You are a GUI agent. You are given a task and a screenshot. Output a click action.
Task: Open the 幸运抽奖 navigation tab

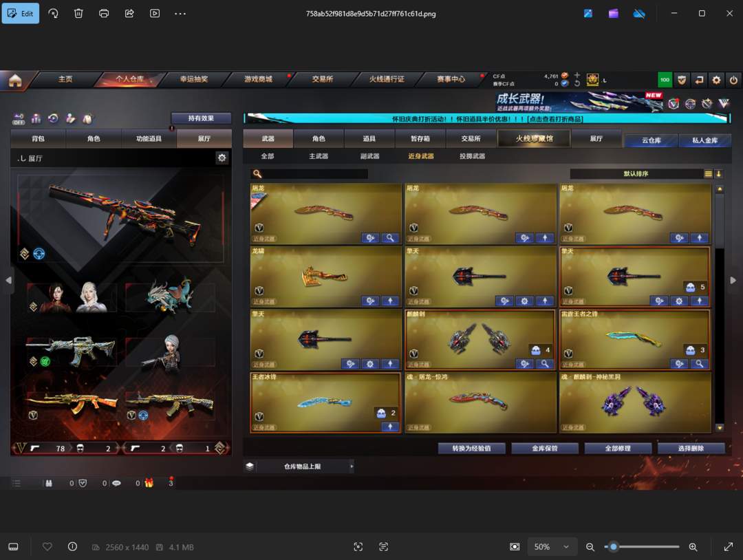[x=194, y=79]
